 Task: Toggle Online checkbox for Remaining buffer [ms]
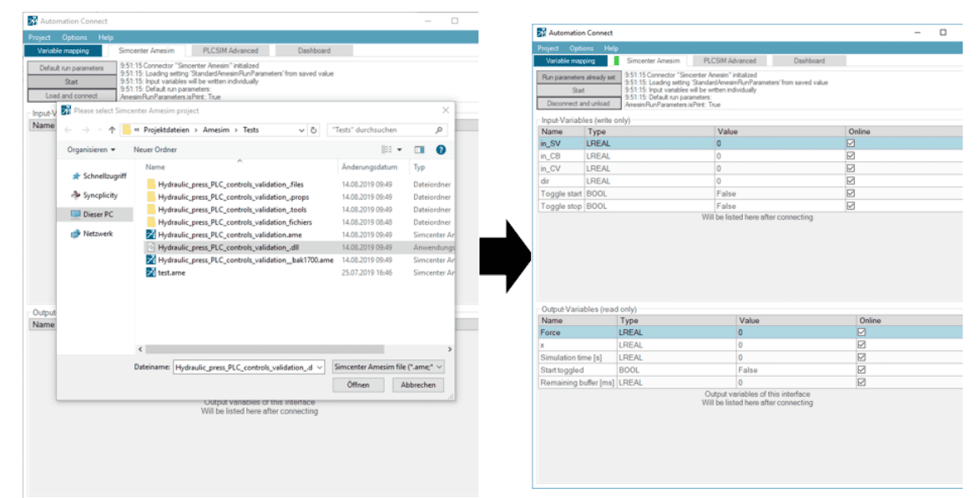pyautogui.click(x=861, y=383)
